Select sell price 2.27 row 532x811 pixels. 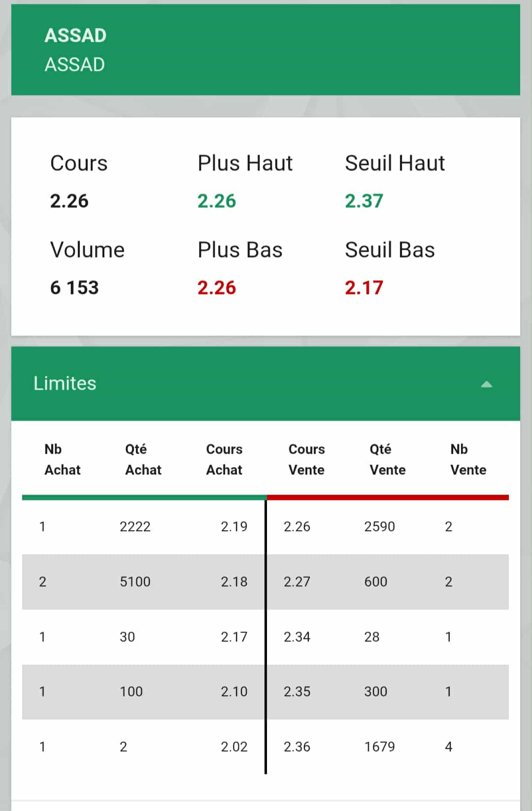[x=297, y=582]
